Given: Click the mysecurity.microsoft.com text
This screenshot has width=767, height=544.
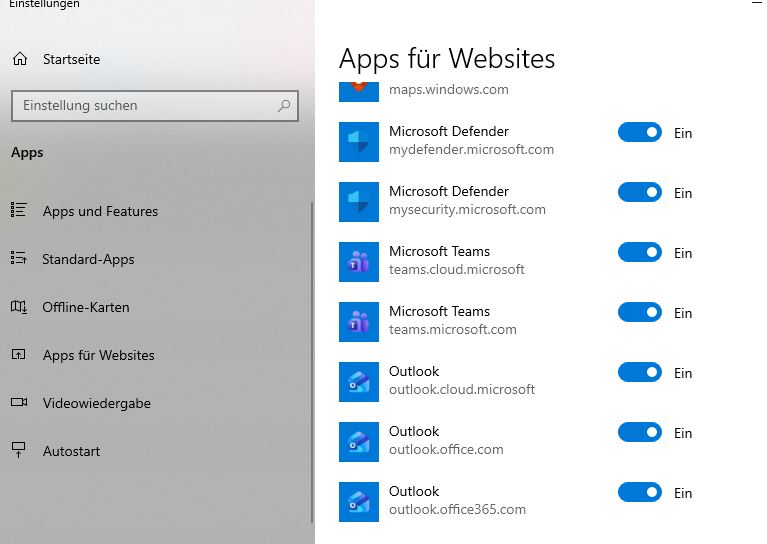Looking at the screenshot, I should pyautogui.click(x=467, y=209).
